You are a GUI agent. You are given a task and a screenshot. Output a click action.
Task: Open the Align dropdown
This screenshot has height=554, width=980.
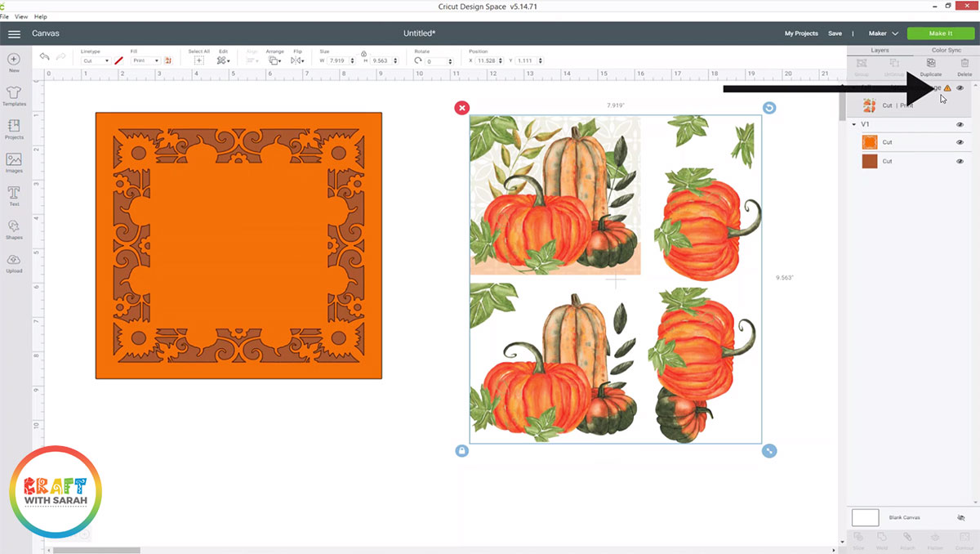tap(252, 60)
